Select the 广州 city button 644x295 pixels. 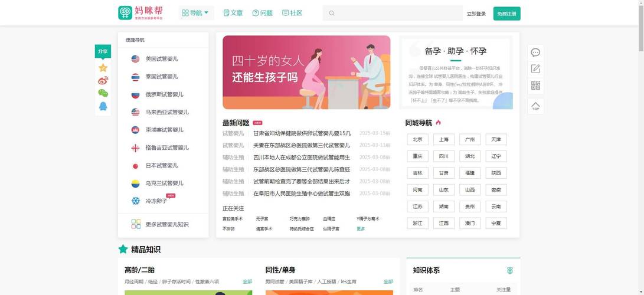coord(470,139)
